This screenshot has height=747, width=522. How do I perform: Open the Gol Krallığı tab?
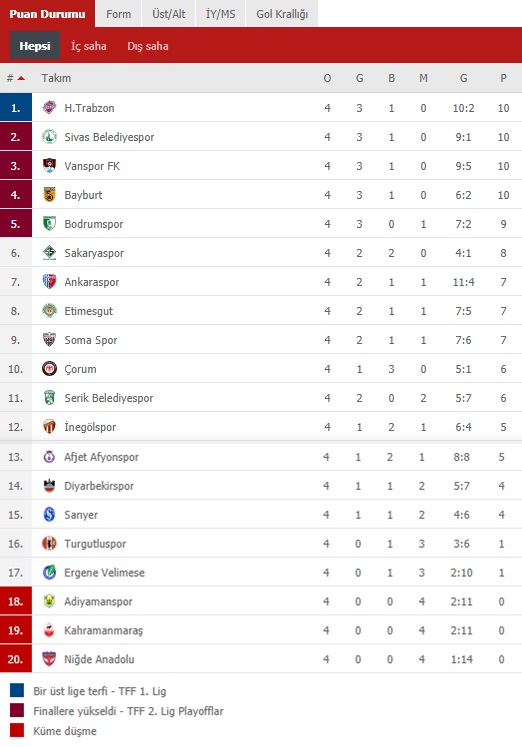tap(282, 14)
